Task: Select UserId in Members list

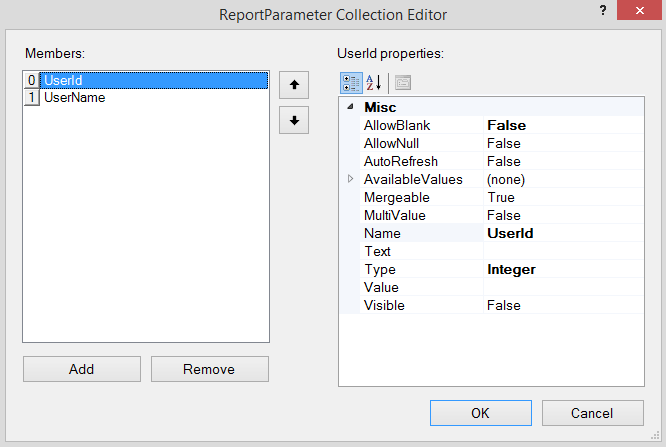Action: point(62,80)
